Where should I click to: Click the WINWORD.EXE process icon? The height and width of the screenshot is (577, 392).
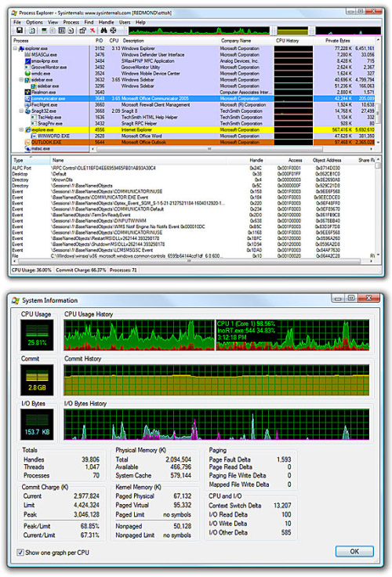click(x=34, y=136)
